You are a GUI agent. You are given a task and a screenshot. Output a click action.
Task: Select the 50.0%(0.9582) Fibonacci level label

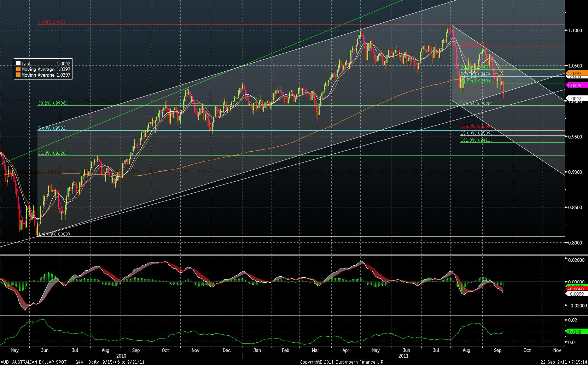point(52,128)
